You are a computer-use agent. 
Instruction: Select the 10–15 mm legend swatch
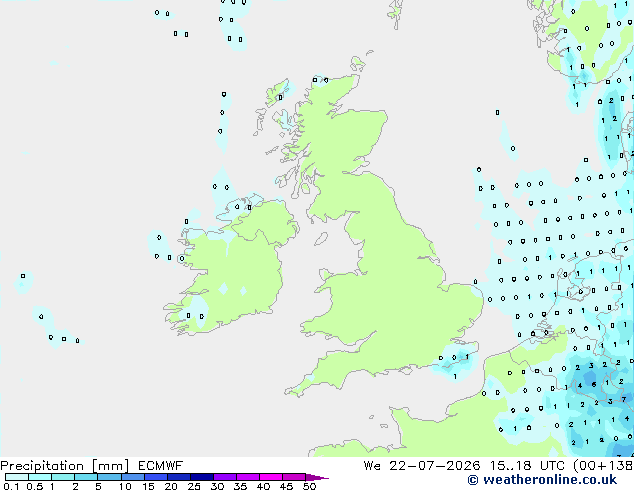click(133, 477)
